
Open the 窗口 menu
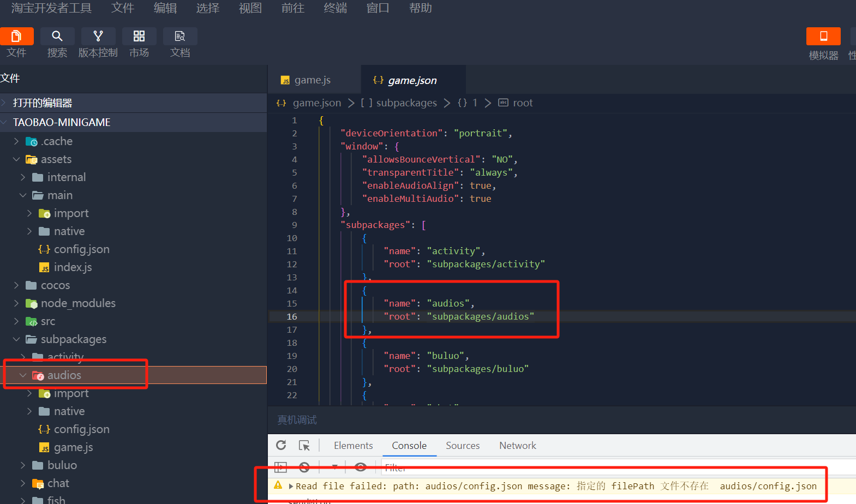click(x=378, y=8)
